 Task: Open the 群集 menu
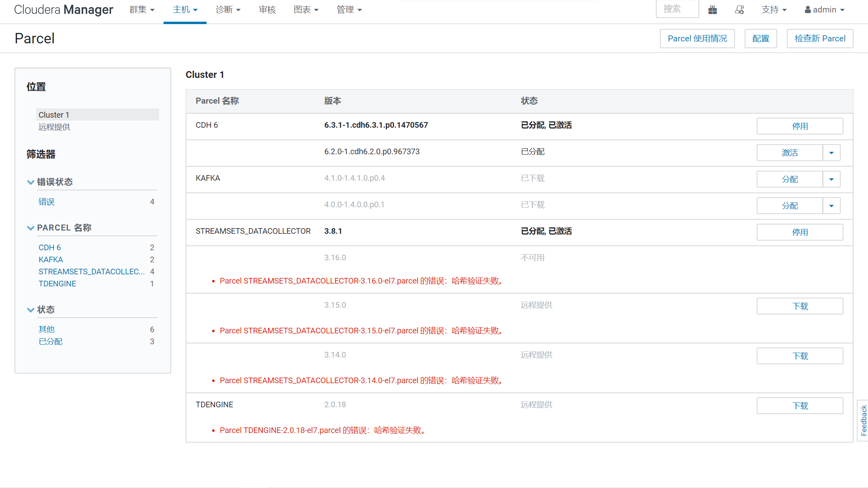[x=142, y=10]
